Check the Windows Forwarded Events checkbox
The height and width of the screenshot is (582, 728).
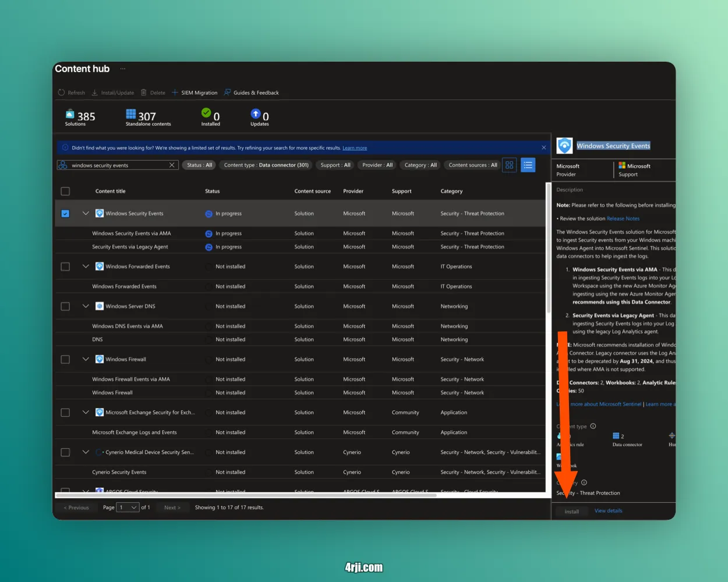coord(65,267)
